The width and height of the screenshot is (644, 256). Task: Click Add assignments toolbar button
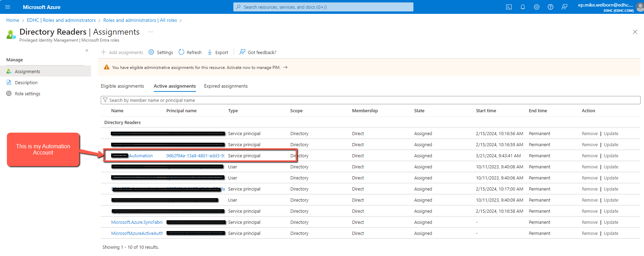click(122, 52)
